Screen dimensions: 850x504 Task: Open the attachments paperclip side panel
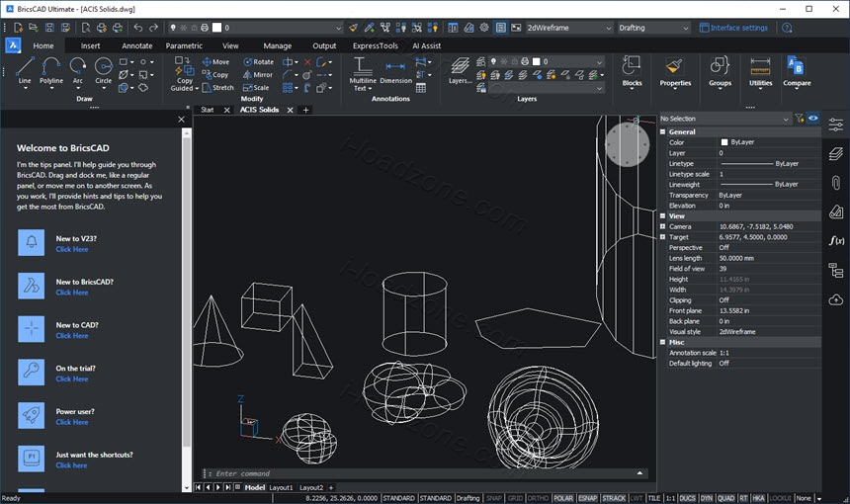836,183
